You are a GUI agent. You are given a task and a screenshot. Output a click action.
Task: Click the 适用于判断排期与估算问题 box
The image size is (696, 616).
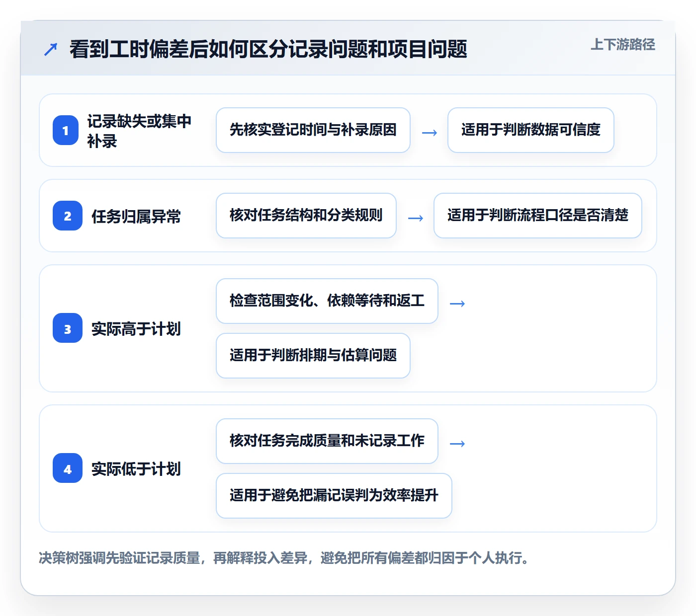click(x=313, y=356)
